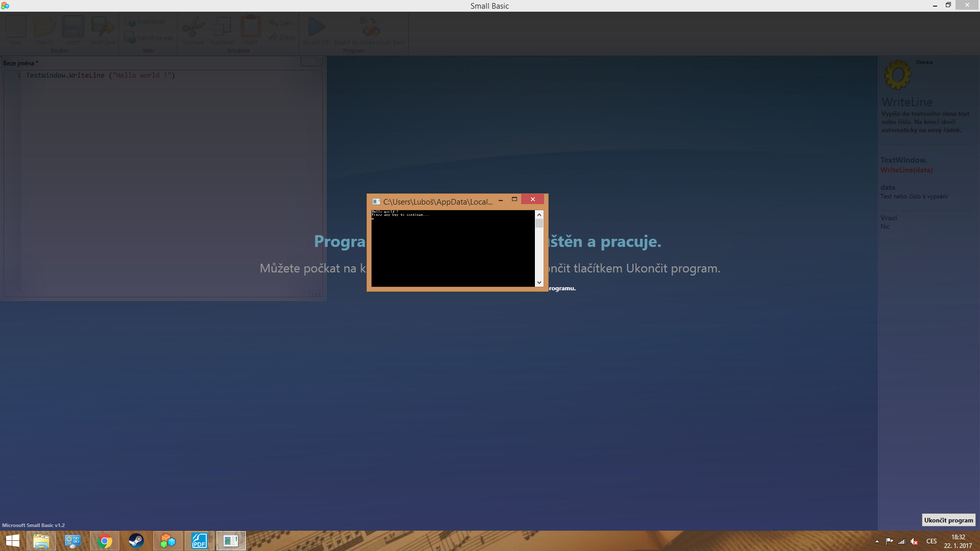Image resolution: width=980 pixels, height=551 pixels.
Task: Click the Uložit jako icon
Action: [x=102, y=27]
